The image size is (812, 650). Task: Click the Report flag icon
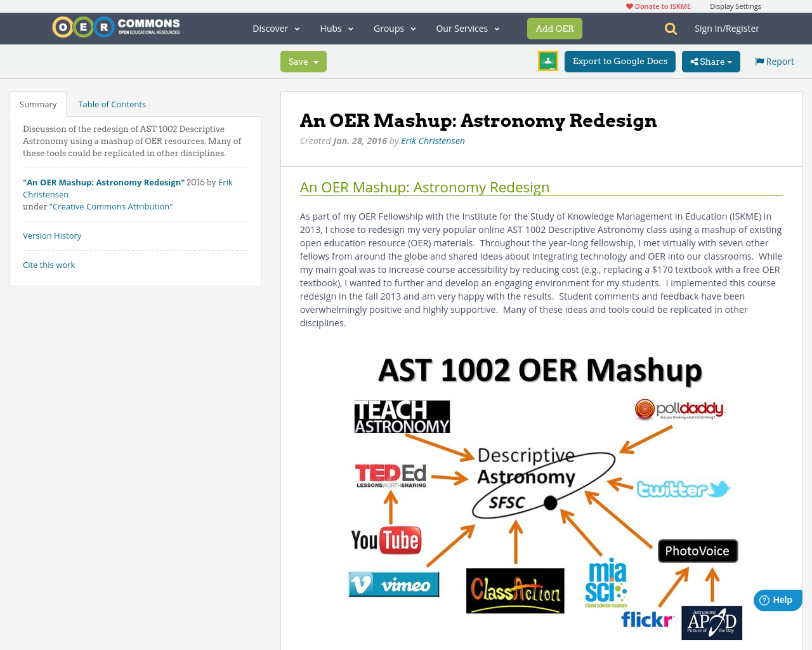point(759,60)
